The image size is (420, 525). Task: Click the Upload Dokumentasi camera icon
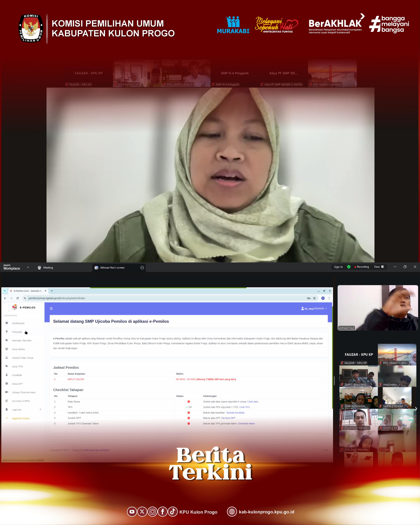[7, 392]
